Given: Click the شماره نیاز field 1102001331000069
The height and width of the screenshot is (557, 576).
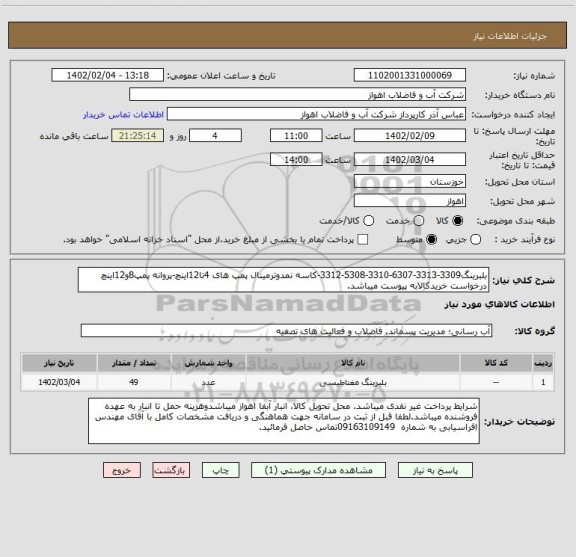Looking at the screenshot, I should tap(410, 75).
